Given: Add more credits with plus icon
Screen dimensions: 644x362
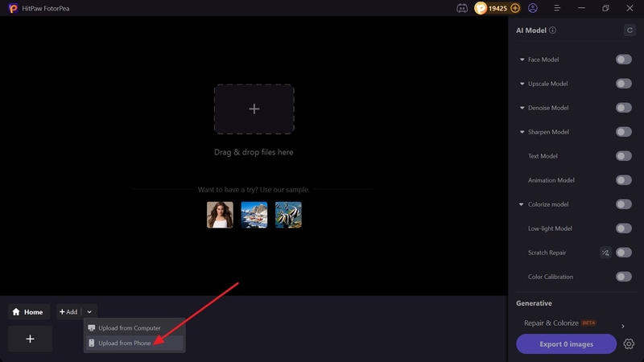Looking at the screenshot, I should (515, 8).
